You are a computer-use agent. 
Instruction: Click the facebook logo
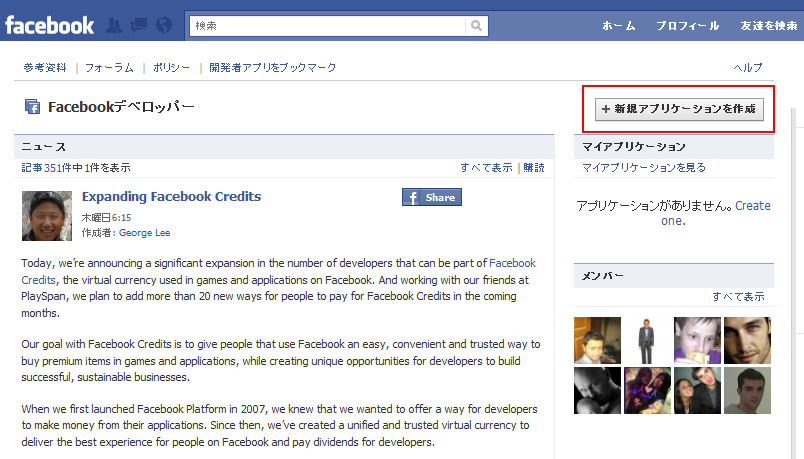coord(49,25)
